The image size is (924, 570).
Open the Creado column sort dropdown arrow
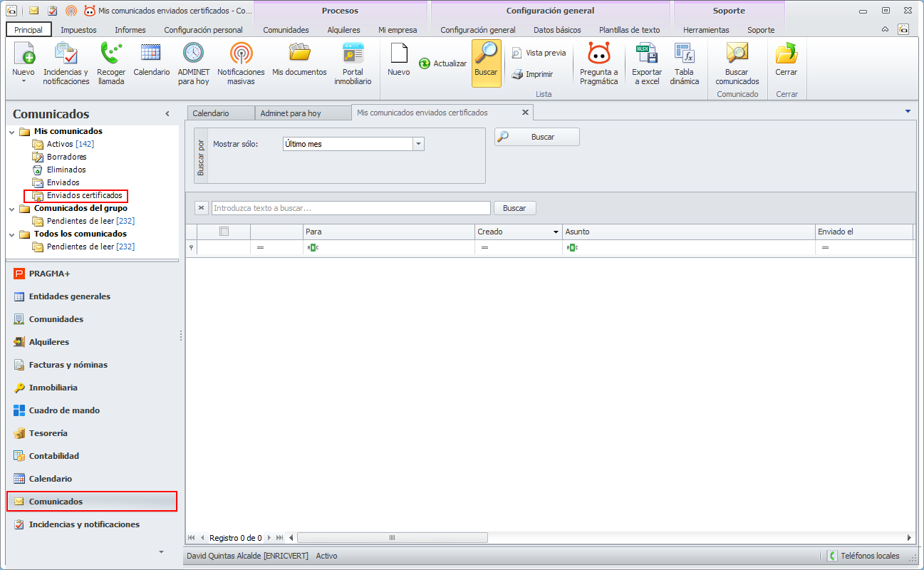click(556, 232)
